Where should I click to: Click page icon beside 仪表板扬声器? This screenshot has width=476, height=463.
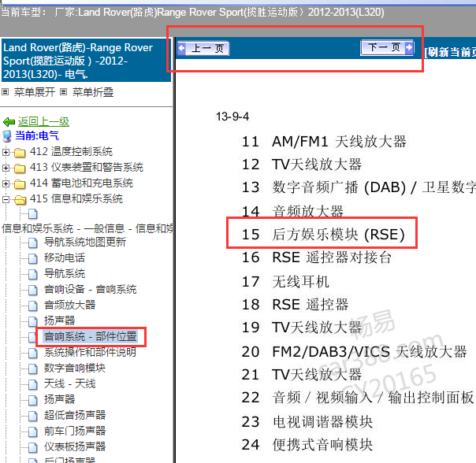pyautogui.click(x=33, y=448)
